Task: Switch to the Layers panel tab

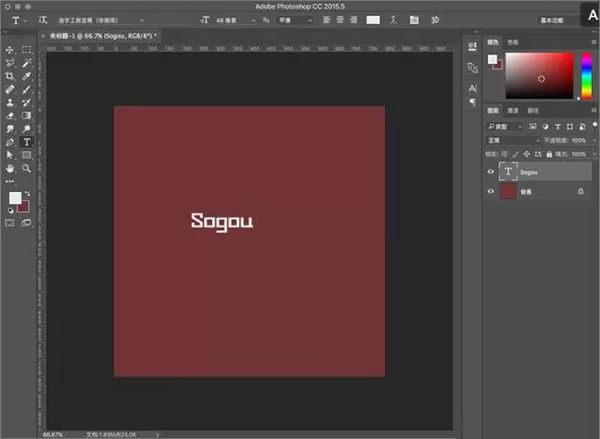Action: (x=493, y=111)
